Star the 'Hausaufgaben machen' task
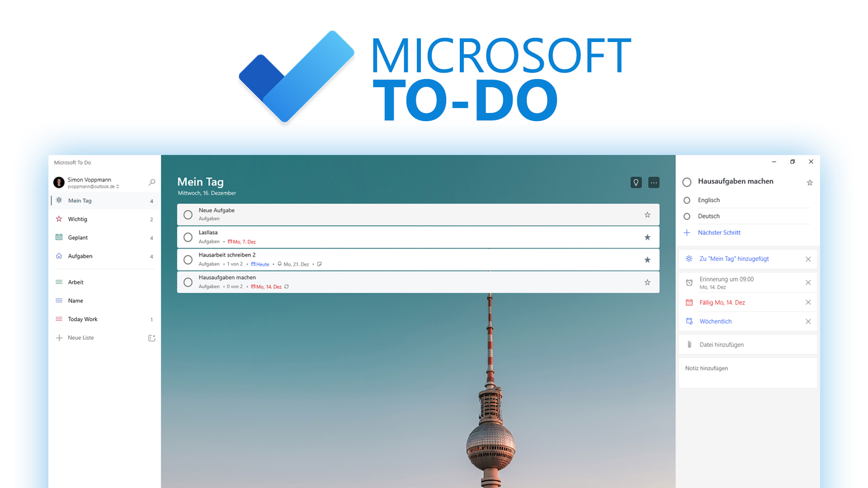 pos(647,282)
